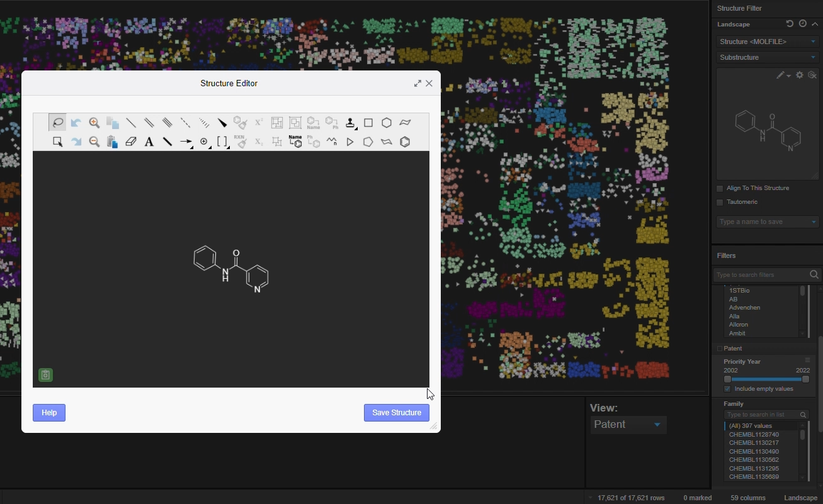Select the brackets tool
The width and height of the screenshot is (823, 504).
[x=222, y=142]
